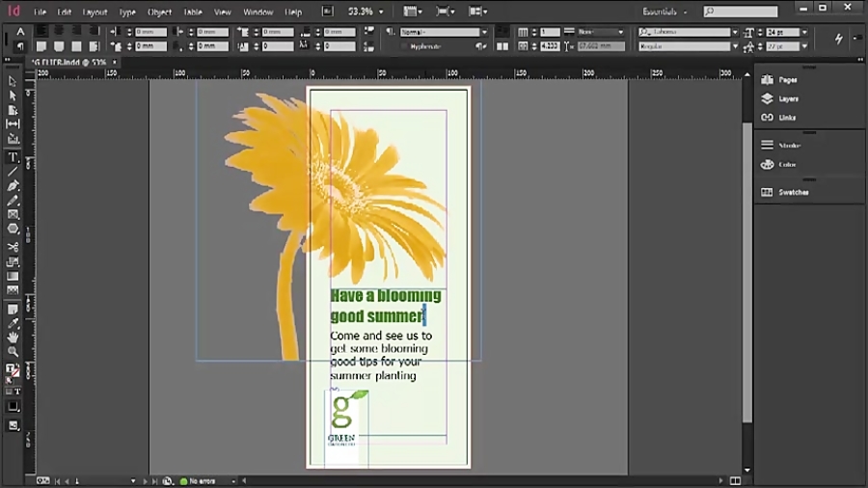Click the Next Page arrow in status bar

point(146,481)
